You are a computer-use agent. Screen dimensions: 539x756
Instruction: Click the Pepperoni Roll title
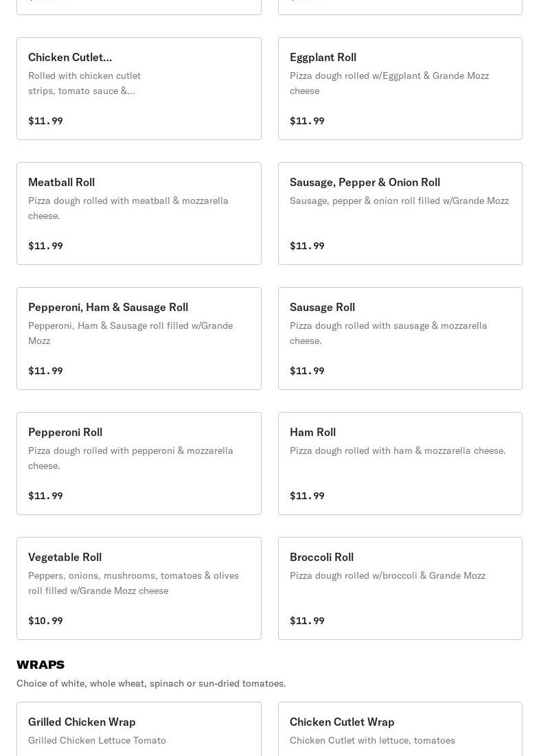[x=65, y=432]
